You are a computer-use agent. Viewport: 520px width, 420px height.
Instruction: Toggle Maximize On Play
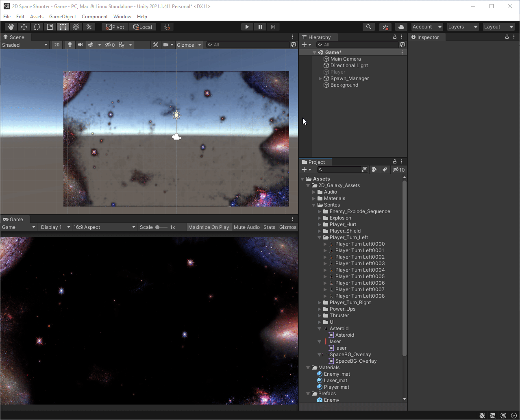(209, 227)
